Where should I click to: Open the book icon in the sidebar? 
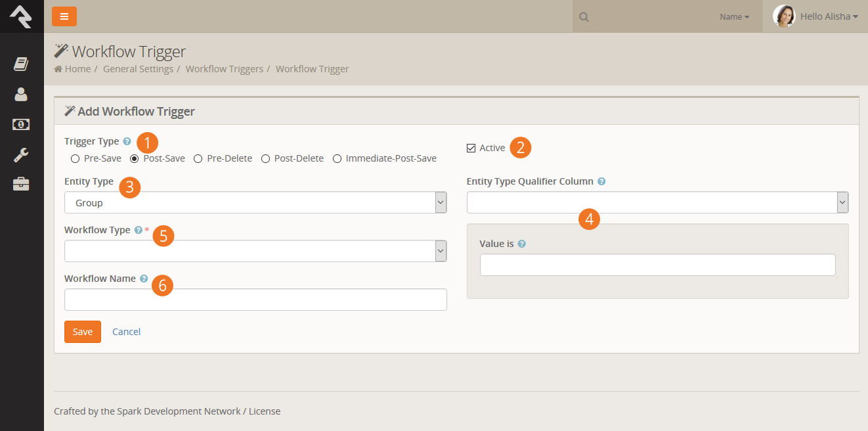(x=21, y=64)
